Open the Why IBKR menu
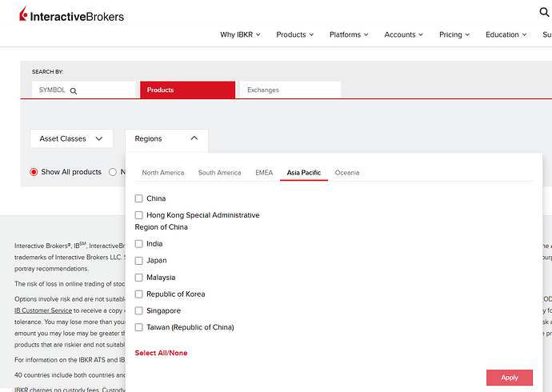 tap(240, 34)
